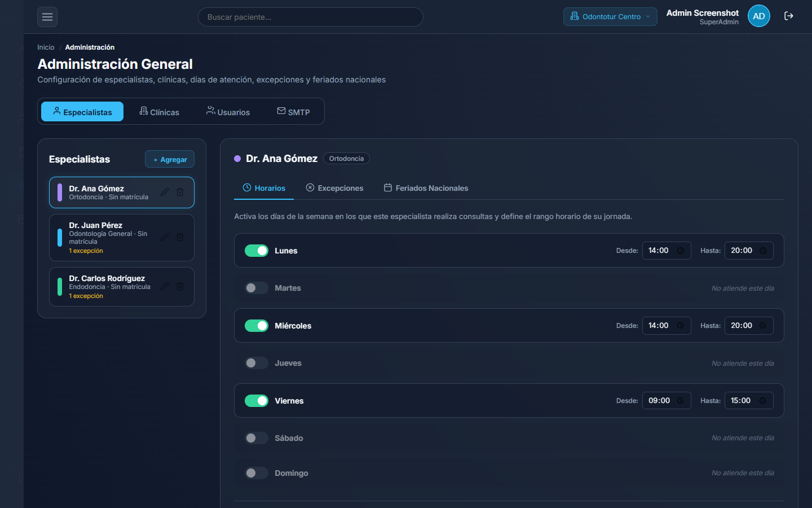Enable the Domingo toggle

pyautogui.click(x=257, y=473)
